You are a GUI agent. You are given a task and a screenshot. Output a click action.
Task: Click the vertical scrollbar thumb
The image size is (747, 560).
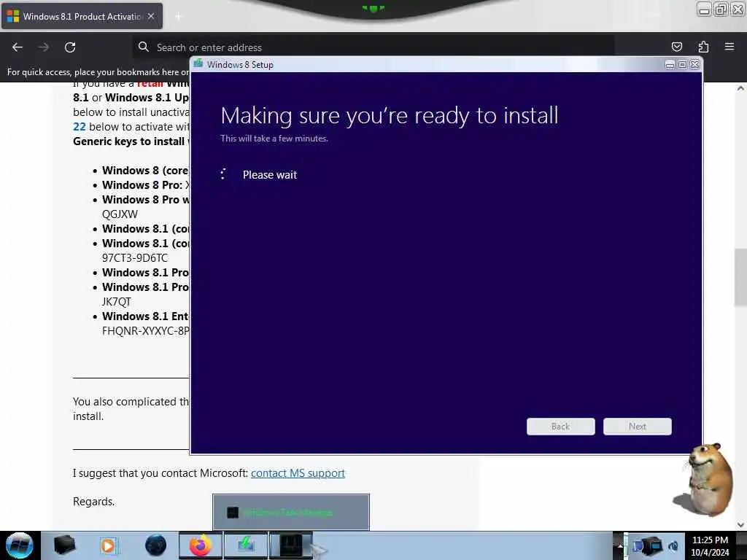(x=741, y=277)
